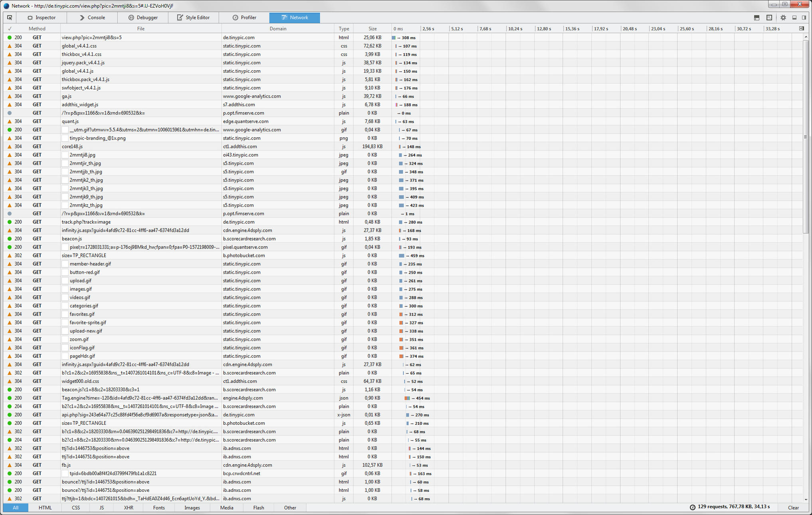Image resolution: width=812 pixels, height=515 pixels.
Task: Dock the toolbox to bottom
Action: [x=794, y=18]
